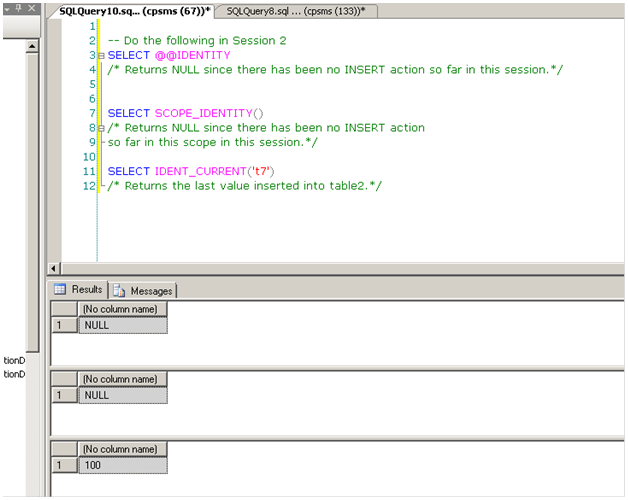Screen dimensions: 628x500
Task: Open the left panel window position dropdown
Action: [7, 8]
